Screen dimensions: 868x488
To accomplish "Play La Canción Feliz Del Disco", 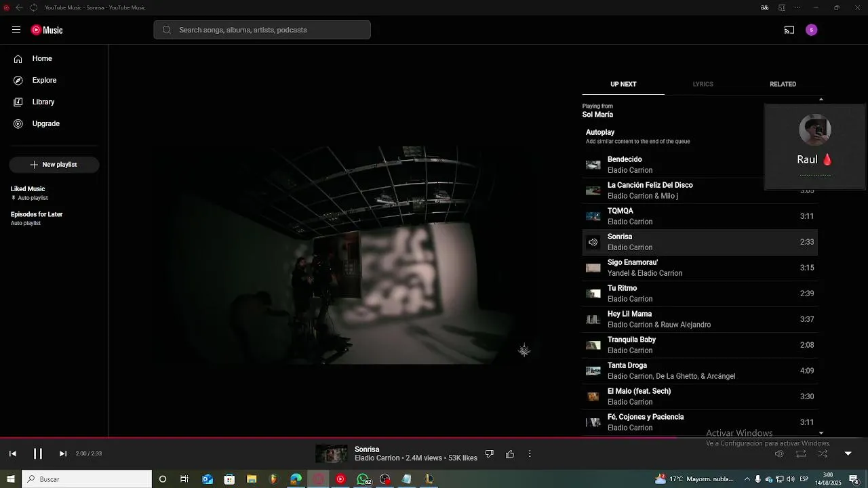I will tap(700, 190).
